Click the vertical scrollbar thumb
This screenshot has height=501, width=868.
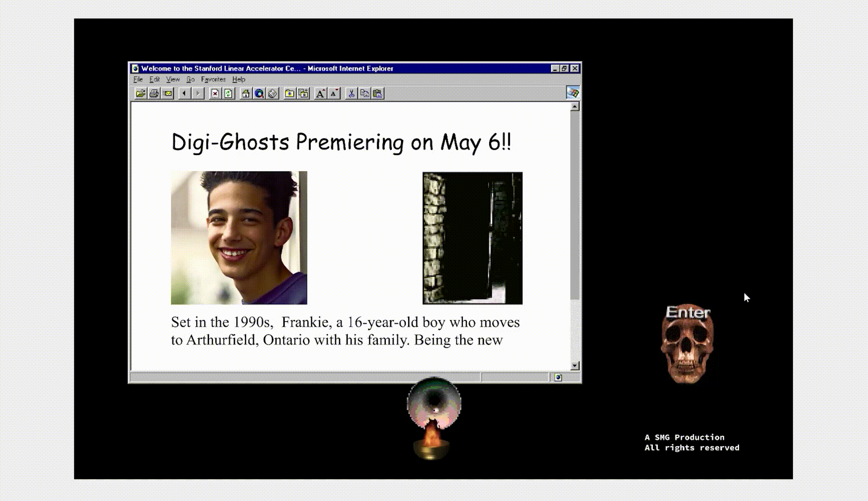click(x=575, y=205)
